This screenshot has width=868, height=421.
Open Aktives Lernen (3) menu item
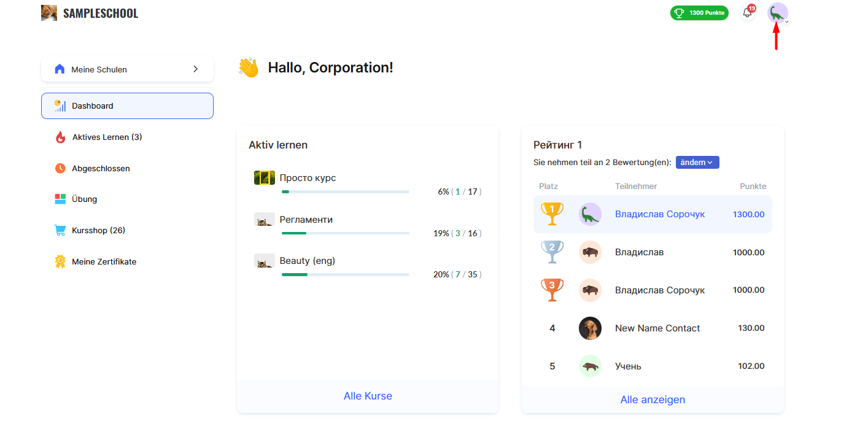[x=107, y=137]
